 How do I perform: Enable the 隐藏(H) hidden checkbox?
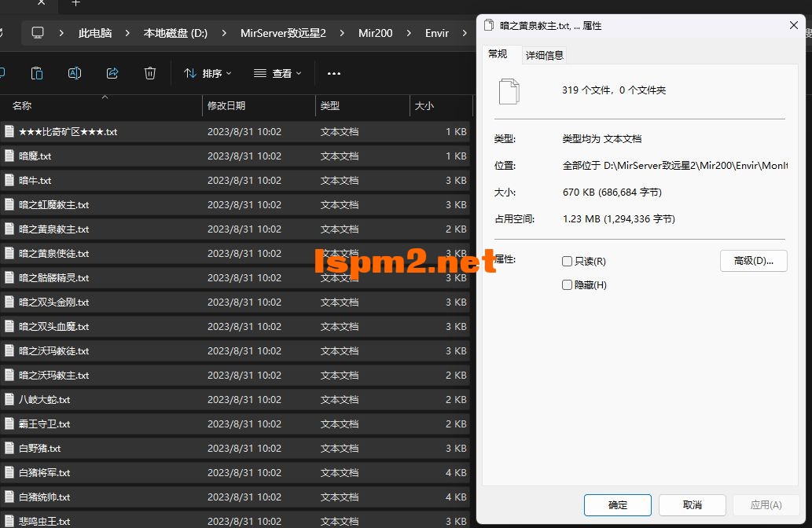tap(567, 284)
